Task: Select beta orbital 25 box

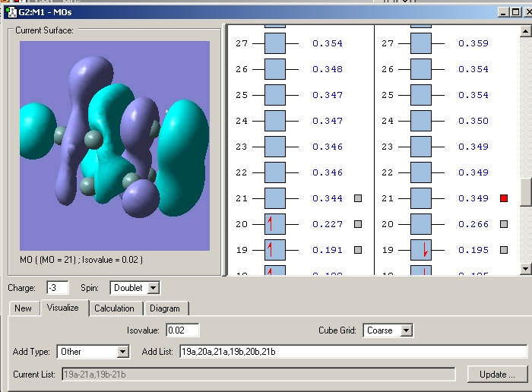Action: tap(421, 95)
